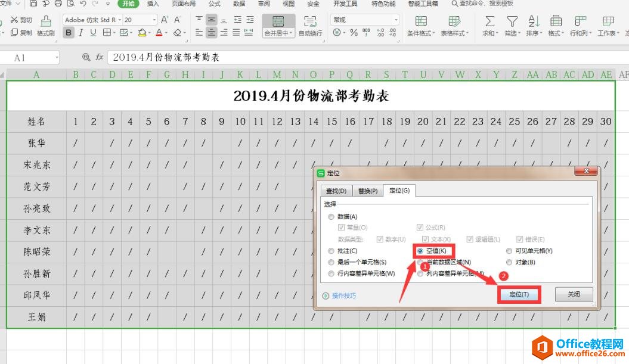Expand the quick access toolbar customize arrow
629x364 pixels.
(107, 4)
